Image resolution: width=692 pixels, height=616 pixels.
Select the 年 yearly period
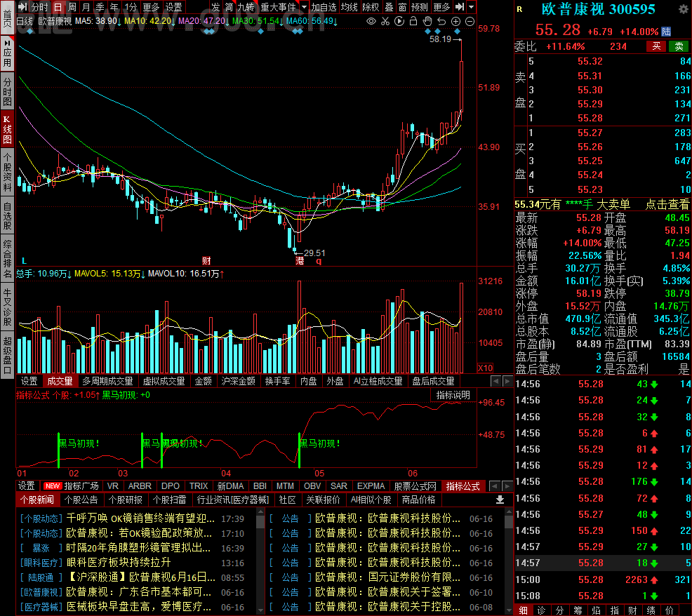click(114, 7)
